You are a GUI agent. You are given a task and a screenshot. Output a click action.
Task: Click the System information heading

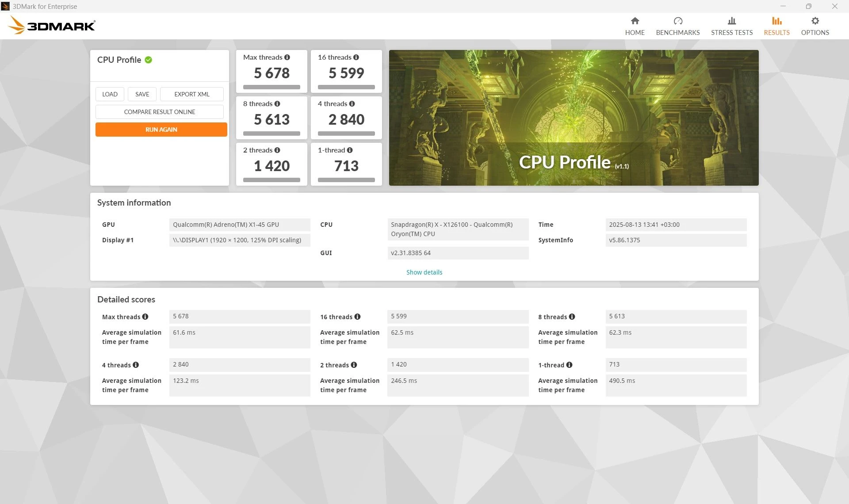point(134,203)
